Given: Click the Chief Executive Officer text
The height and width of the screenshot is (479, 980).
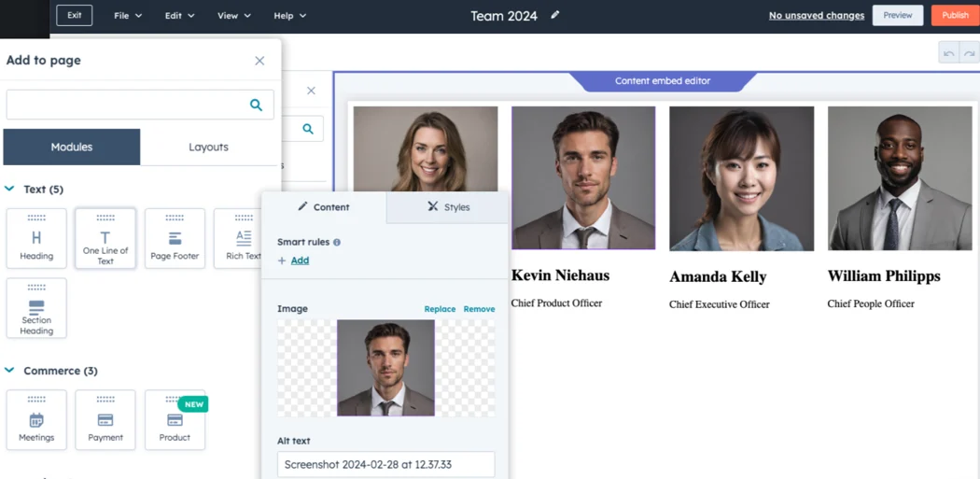Looking at the screenshot, I should [x=720, y=304].
